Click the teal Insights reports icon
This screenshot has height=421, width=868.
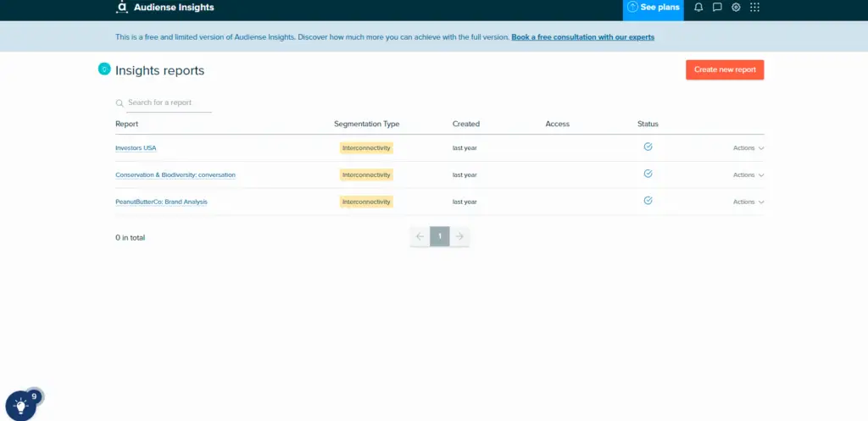(104, 69)
